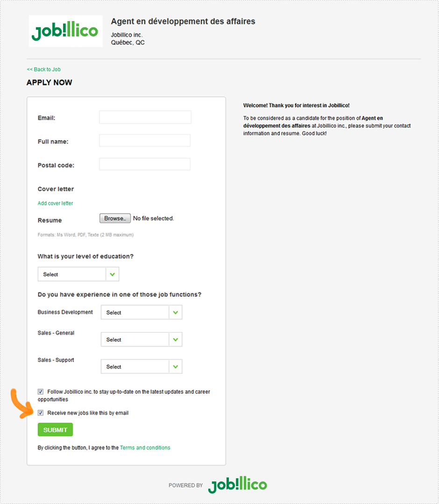Screen dimensions: 439x504
Task: Open the Business Development experience dropdown
Action: [x=142, y=312]
